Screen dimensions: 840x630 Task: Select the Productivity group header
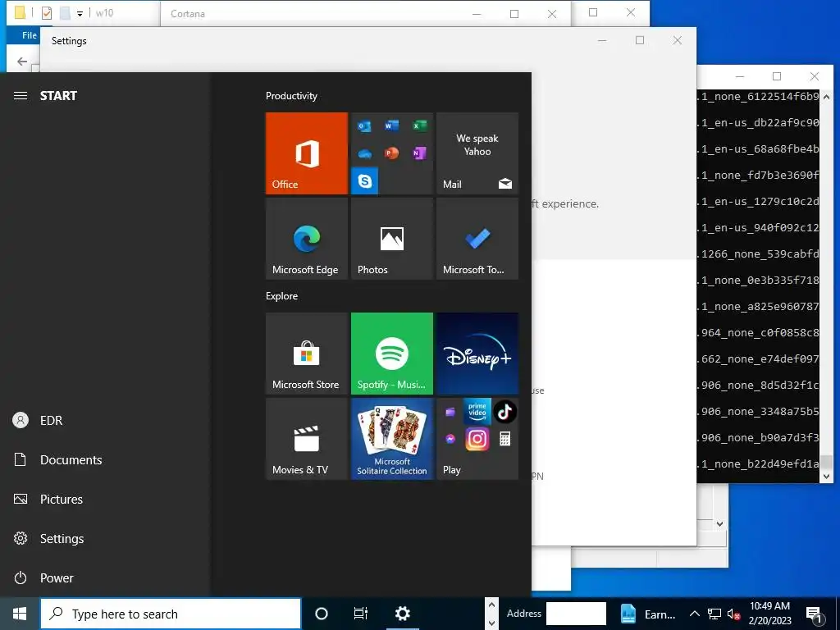(291, 96)
